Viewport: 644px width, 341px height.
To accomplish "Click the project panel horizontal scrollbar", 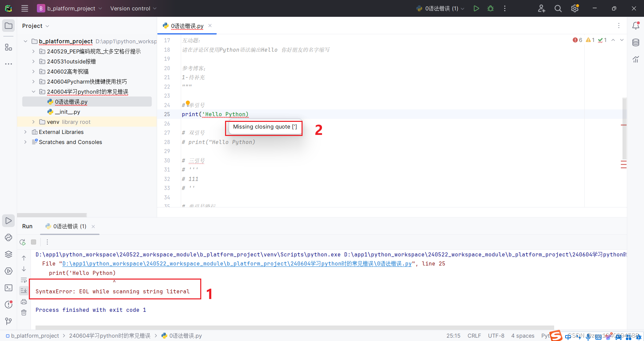I will coord(52,215).
